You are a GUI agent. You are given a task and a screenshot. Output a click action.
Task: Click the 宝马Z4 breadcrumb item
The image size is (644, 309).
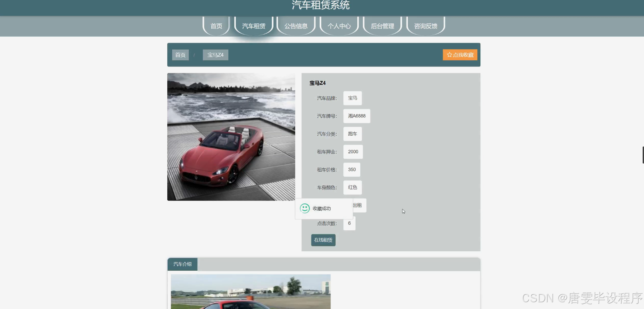tap(215, 55)
